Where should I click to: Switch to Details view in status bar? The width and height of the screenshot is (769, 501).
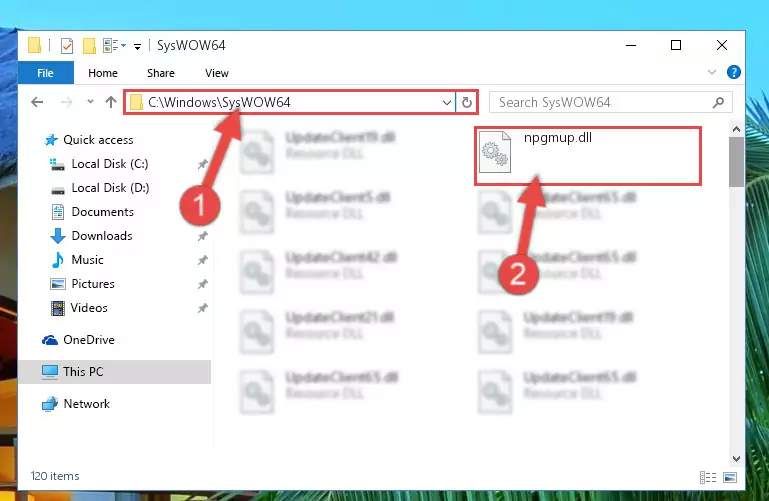[708, 477]
